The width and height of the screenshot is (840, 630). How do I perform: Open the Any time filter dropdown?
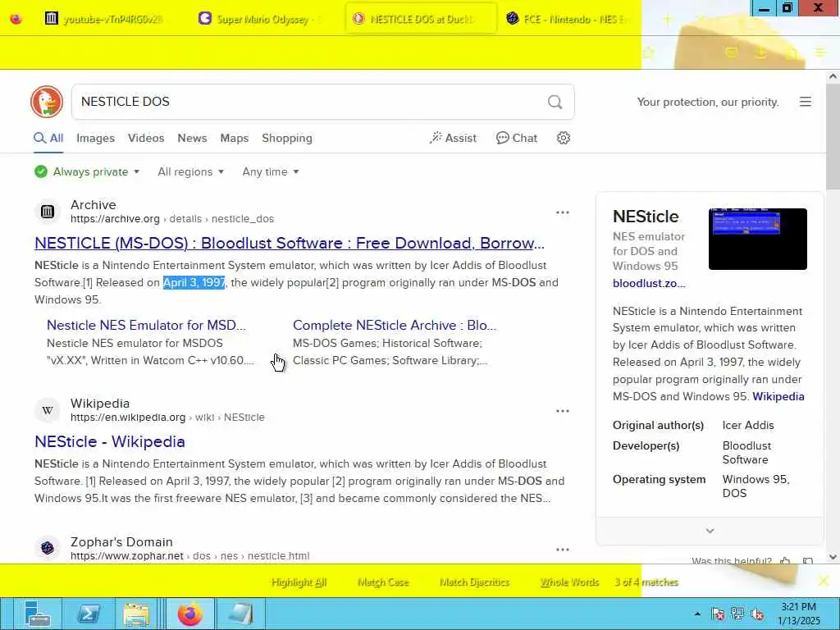pyautogui.click(x=271, y=172)
